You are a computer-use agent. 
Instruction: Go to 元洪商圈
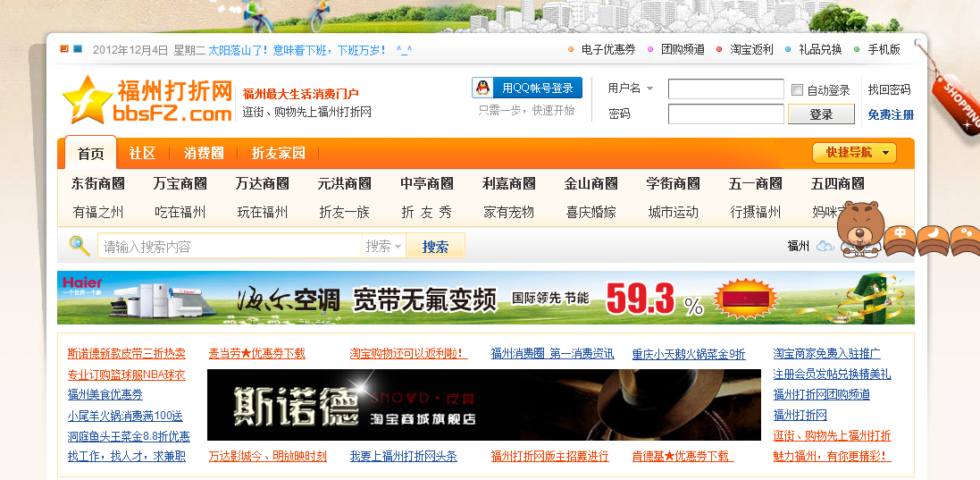[344, 184]
